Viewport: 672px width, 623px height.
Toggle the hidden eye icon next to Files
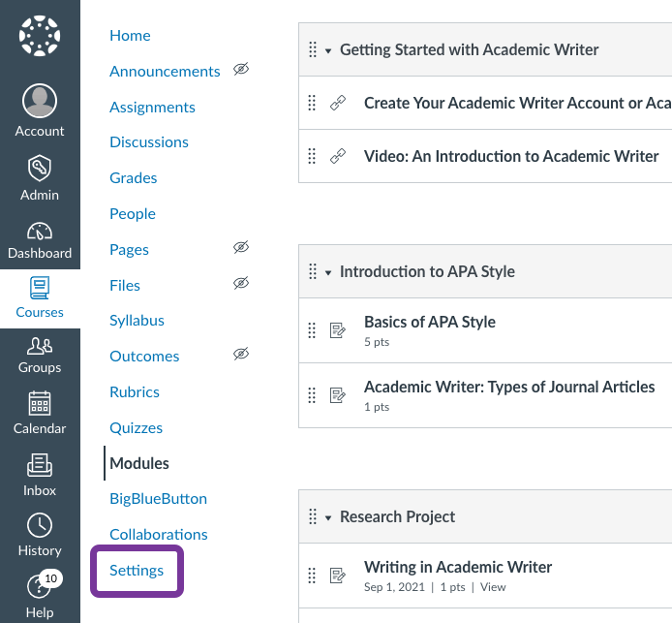(x=241, y=283)
